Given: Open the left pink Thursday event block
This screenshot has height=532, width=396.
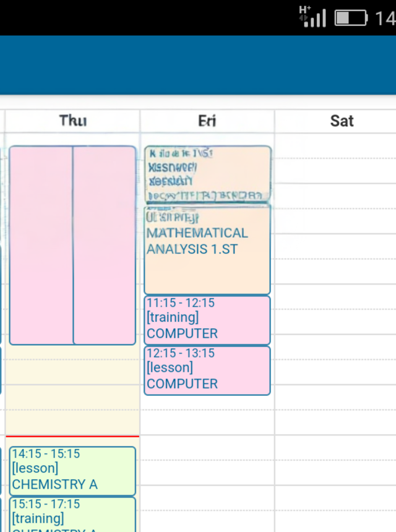Looking at the screenshot, I should pyautogui.click(x=41, y=245).
